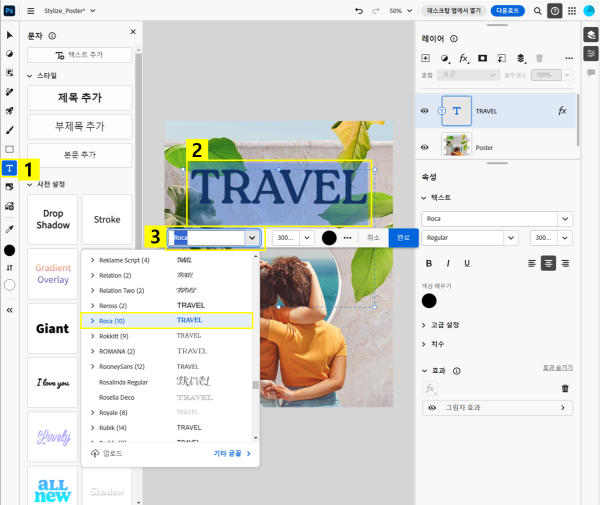Select the Type tool in toolbar
Screen dimensions: 600x505
[10, 168]
